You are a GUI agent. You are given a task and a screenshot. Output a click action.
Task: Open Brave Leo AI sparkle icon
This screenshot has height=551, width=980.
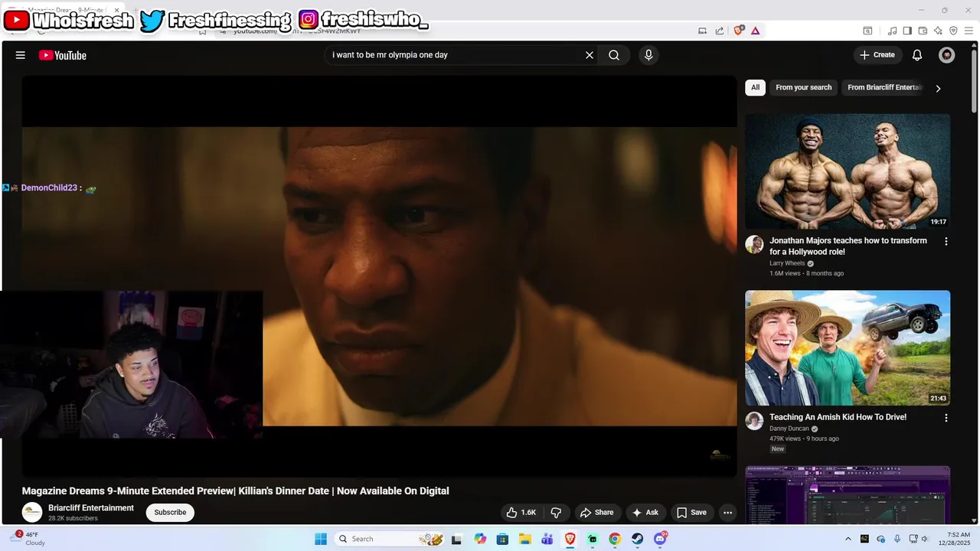pyautogui.click(x=938, y=31)
